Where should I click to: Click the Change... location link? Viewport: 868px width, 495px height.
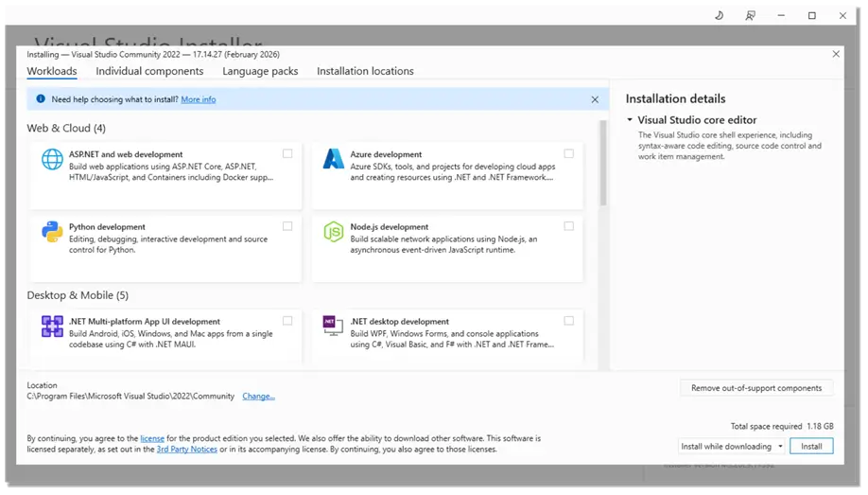click(x=258, y=397)
